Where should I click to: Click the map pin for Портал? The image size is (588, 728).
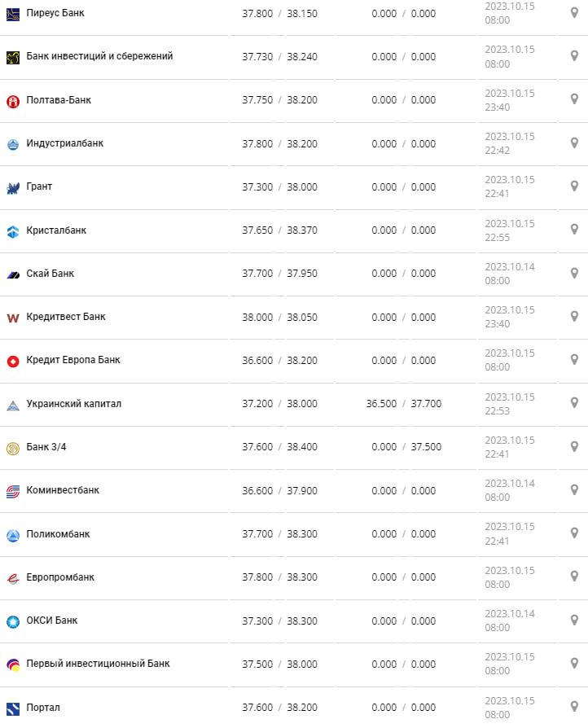574,708
